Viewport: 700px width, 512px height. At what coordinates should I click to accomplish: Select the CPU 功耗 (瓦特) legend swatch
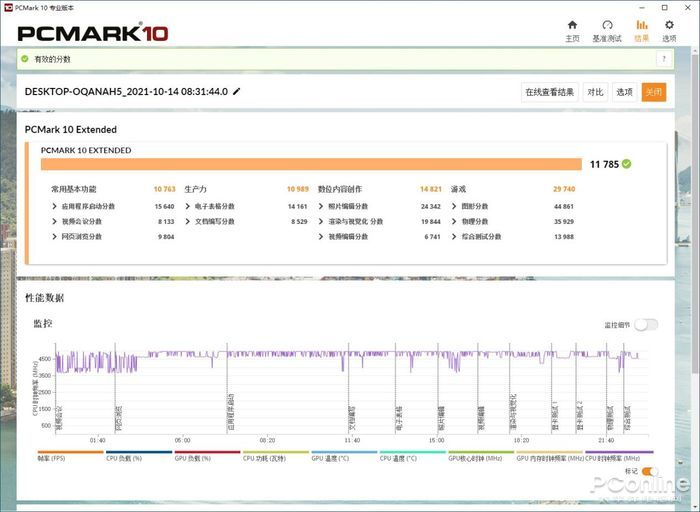coord(275,452)
